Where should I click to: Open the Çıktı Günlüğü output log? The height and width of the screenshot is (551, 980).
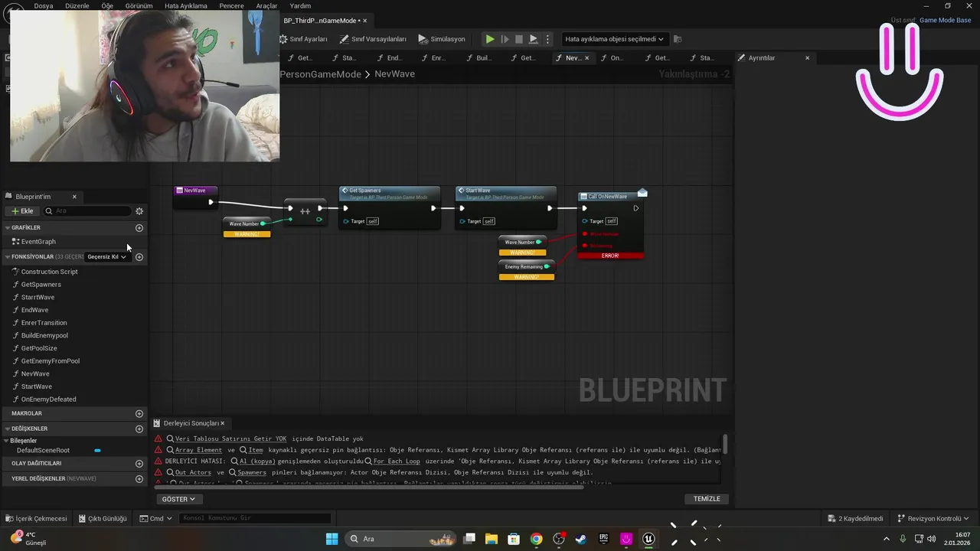103,519
